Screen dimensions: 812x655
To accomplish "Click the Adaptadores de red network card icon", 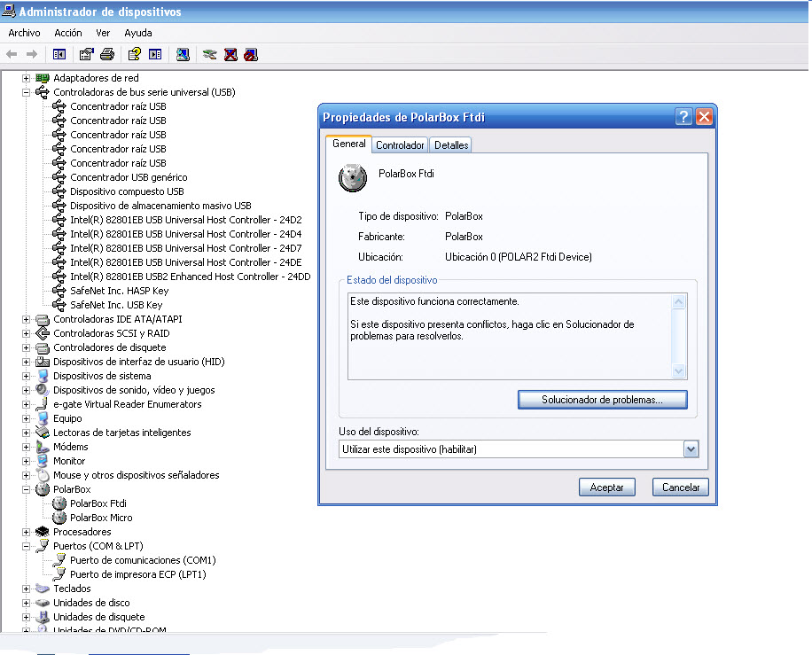I will 43,78.
